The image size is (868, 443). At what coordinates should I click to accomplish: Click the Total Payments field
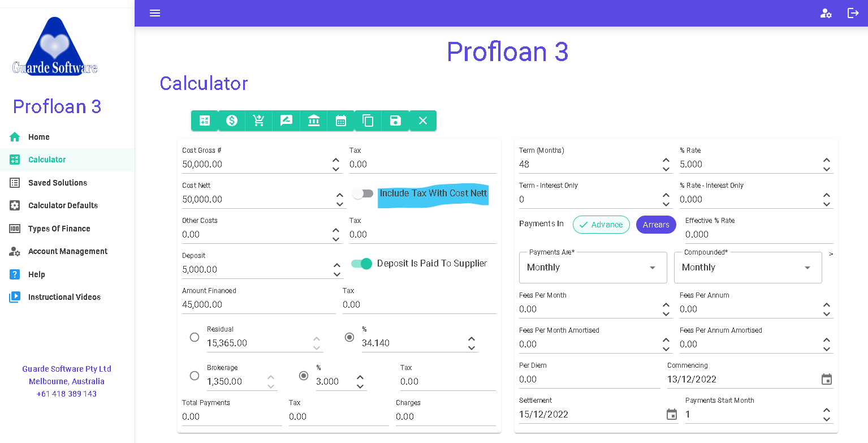(232, 417)
